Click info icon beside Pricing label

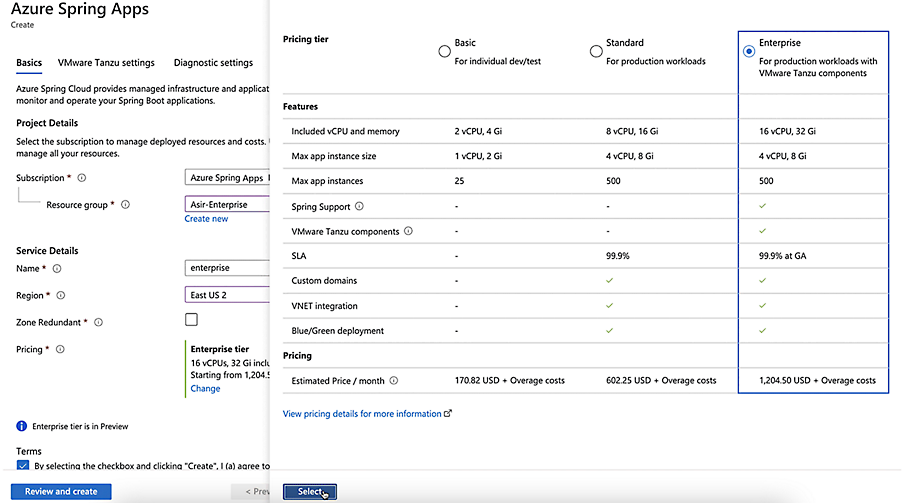[x=61, y=350]
